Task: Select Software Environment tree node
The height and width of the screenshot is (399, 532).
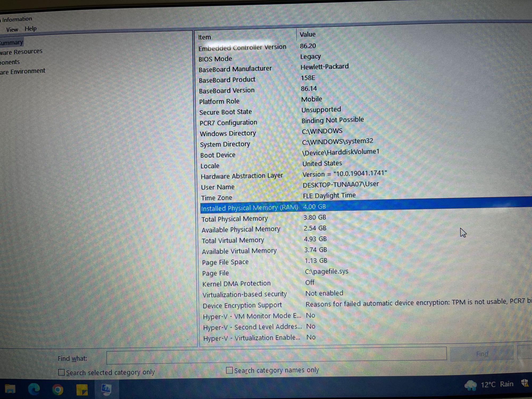Action: tap(23, 72)
